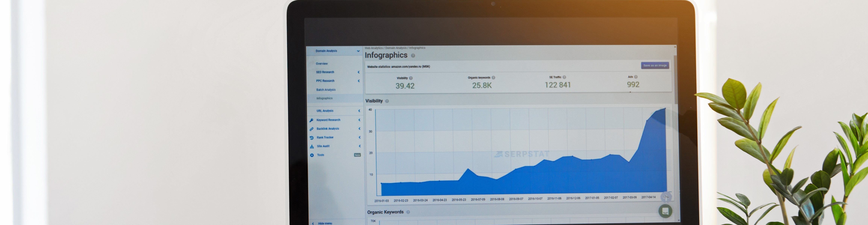Click the chart date label 2016-01-03
This screenshot has height=225, width=868.
tap(381, 201)
